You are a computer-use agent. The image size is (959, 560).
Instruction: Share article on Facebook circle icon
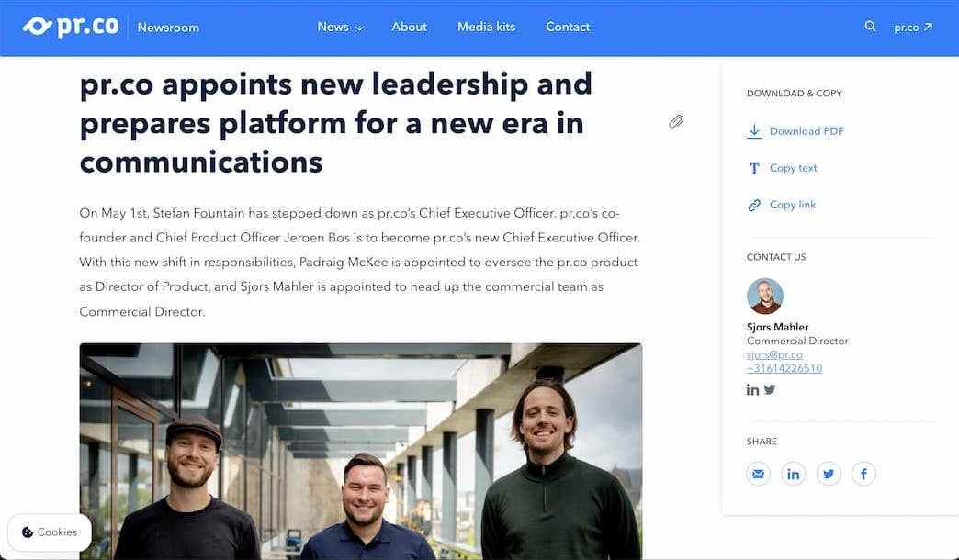coord(863,474)
